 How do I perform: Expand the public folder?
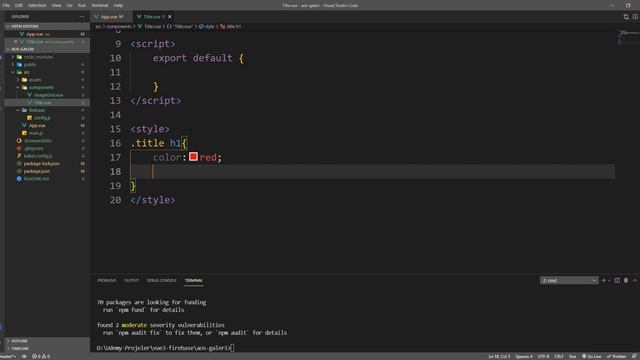[47, 64]
